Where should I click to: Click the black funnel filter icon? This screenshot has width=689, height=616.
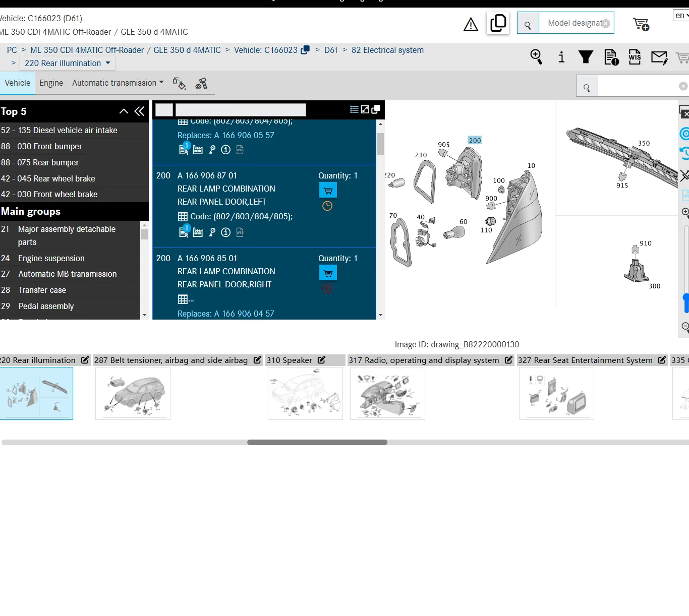click(586, 57)
